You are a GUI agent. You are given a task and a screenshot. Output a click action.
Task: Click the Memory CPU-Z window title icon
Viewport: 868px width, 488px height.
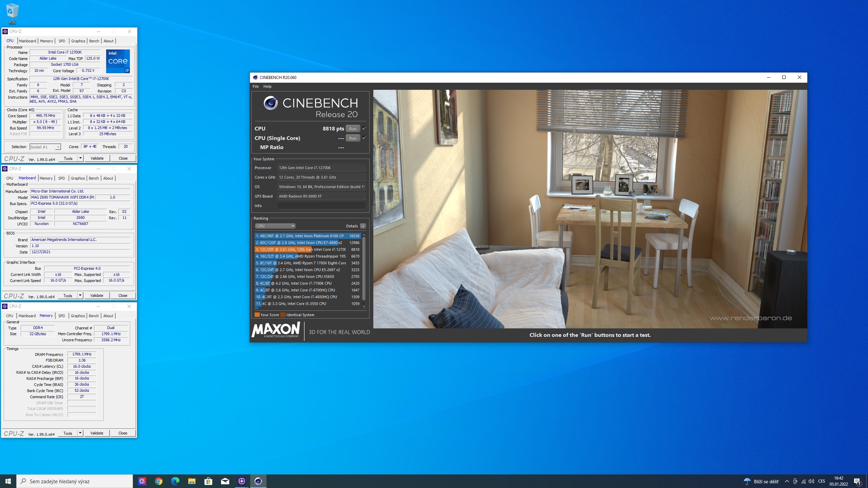tap(5, 306)
